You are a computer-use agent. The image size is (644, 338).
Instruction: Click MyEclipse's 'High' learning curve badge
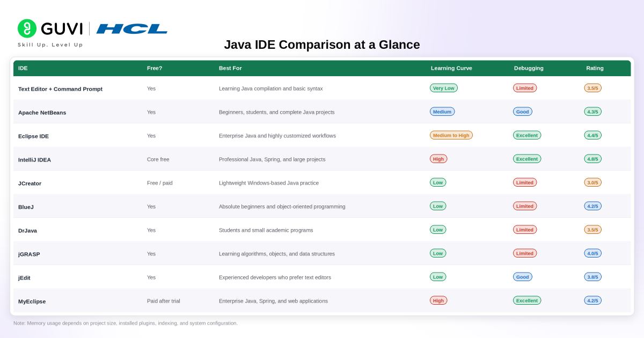pyautogui.click(x=438, y=300)
